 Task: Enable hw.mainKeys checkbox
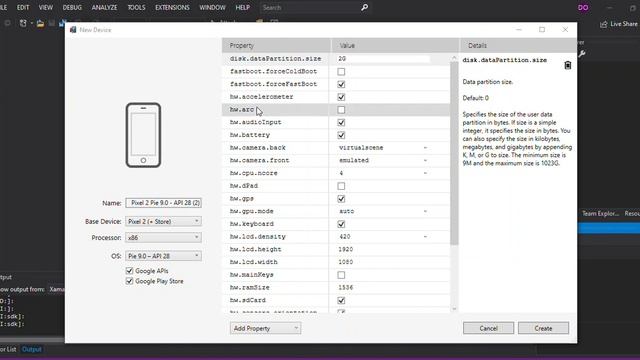click(341, 275)
